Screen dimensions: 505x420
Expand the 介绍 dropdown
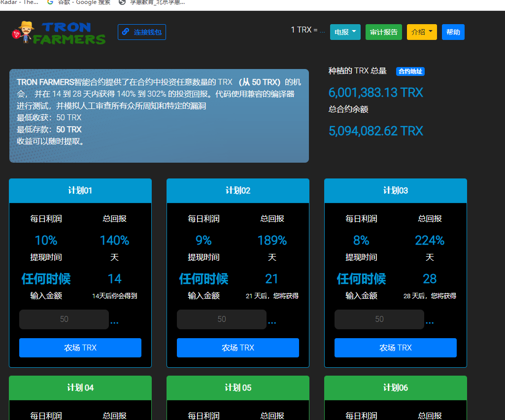(422, 32)
